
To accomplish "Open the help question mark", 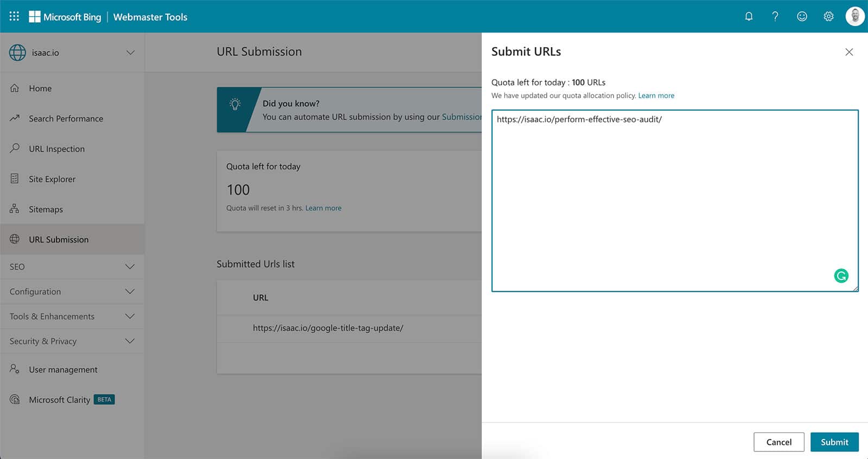I will (775, 16).
